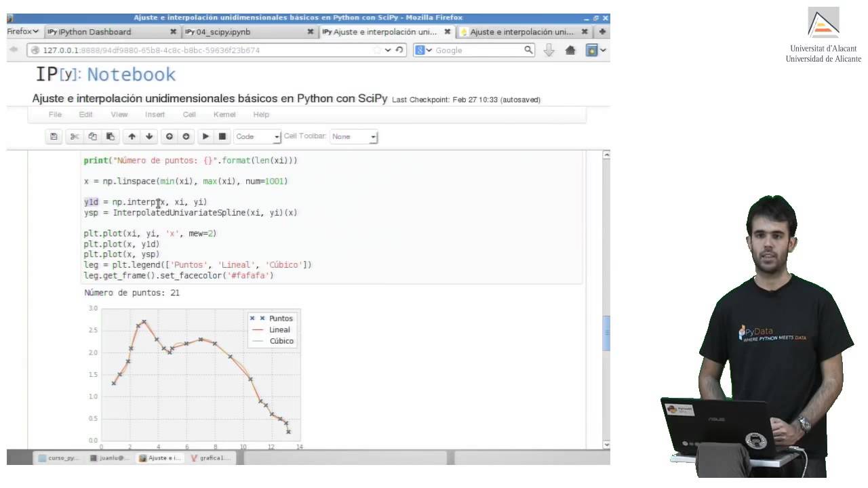Open the bookmarks menu button

pos(595,49)
